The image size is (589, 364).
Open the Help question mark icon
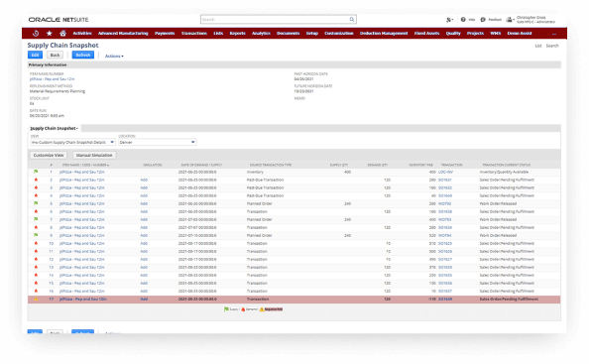[463, 19]
